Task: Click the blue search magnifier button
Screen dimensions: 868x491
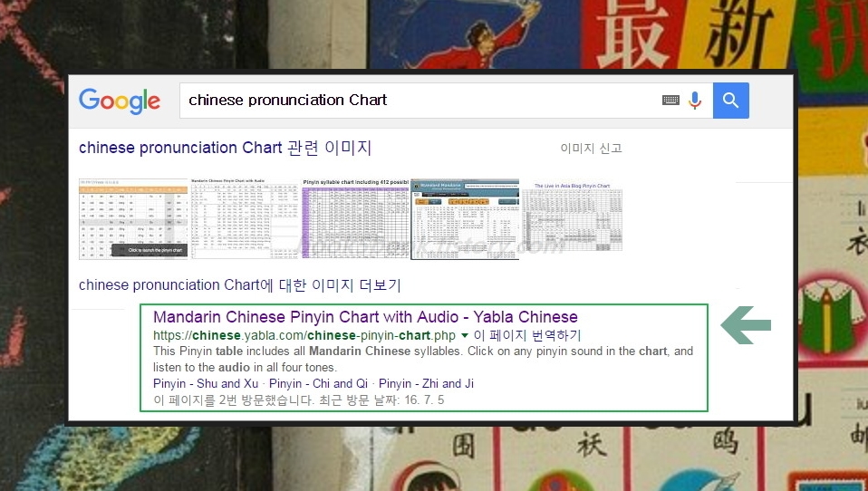Action: 730,101
